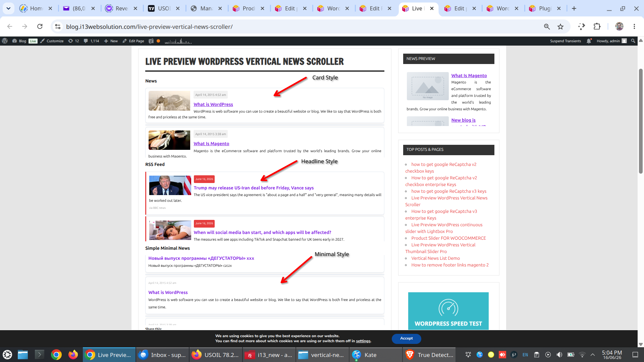Open the browser extensions puzzle icon
Screen dimensions: 644x362
click(x=597, y=26)
